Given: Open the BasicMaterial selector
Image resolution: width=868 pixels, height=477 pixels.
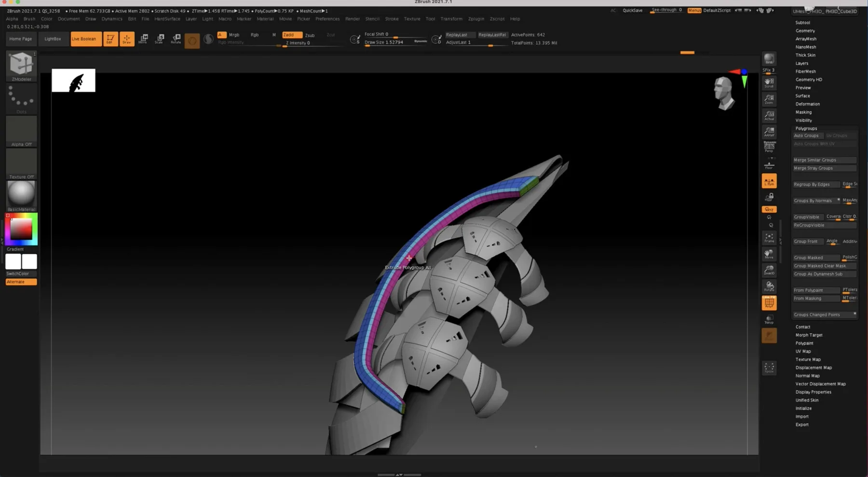Looking at the screenshot, I should (x=21, y=196).
